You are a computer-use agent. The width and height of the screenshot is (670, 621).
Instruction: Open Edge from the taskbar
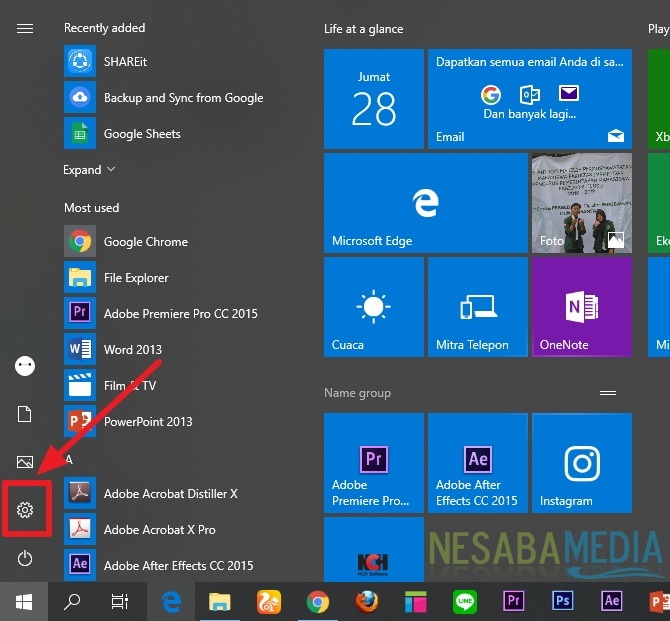pos(171,602)
